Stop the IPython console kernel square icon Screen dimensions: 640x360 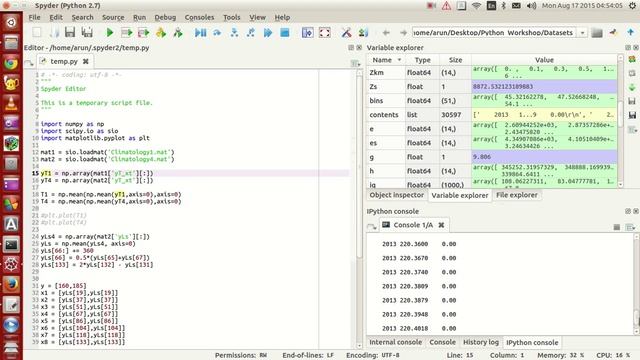click(617, 227)
